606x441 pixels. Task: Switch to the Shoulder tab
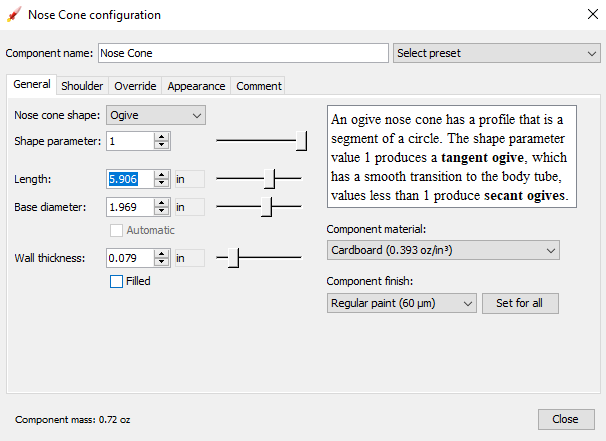82,86
